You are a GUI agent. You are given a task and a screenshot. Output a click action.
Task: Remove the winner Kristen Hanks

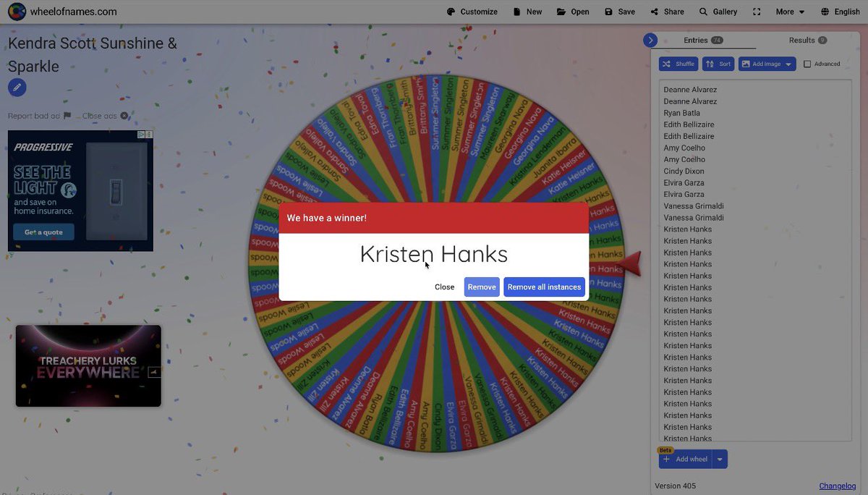(x=482, y=287)
